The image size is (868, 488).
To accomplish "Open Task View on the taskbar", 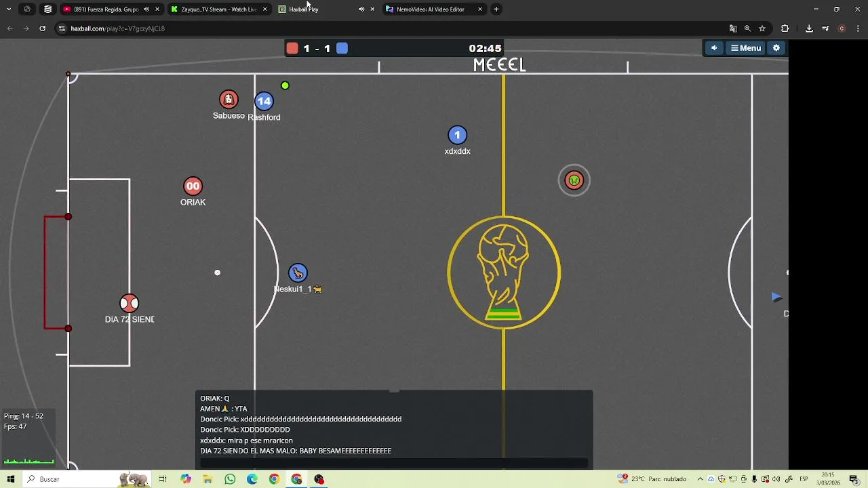I will (x=163, y=479).
